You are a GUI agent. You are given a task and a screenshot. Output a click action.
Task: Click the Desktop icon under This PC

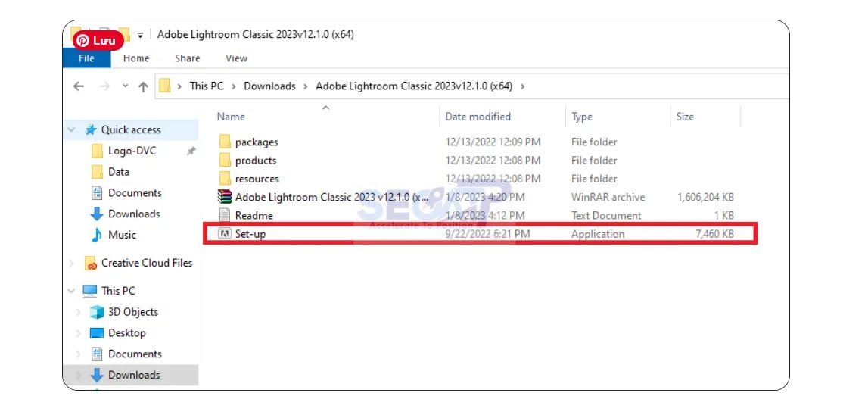97,333
